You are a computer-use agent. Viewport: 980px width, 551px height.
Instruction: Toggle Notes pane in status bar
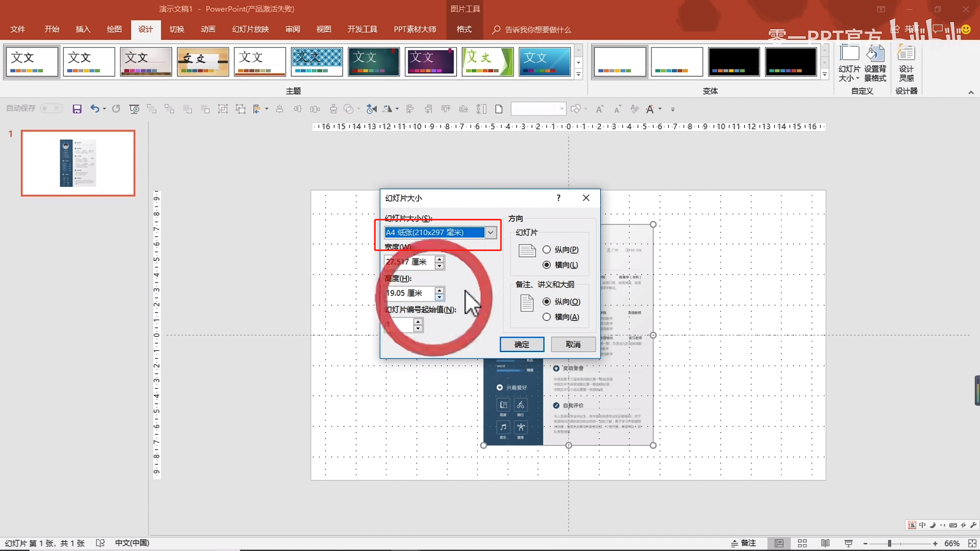pyautogui.click(x=744, y=543)
